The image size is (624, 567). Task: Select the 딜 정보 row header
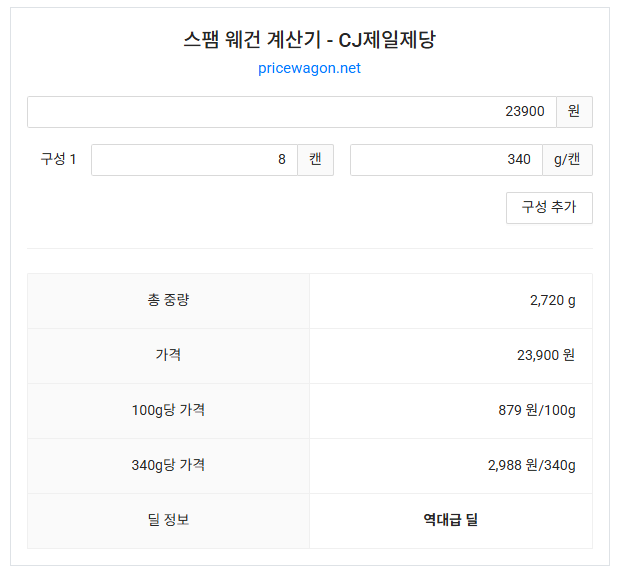pyautogui.click(x=168, y=520)
